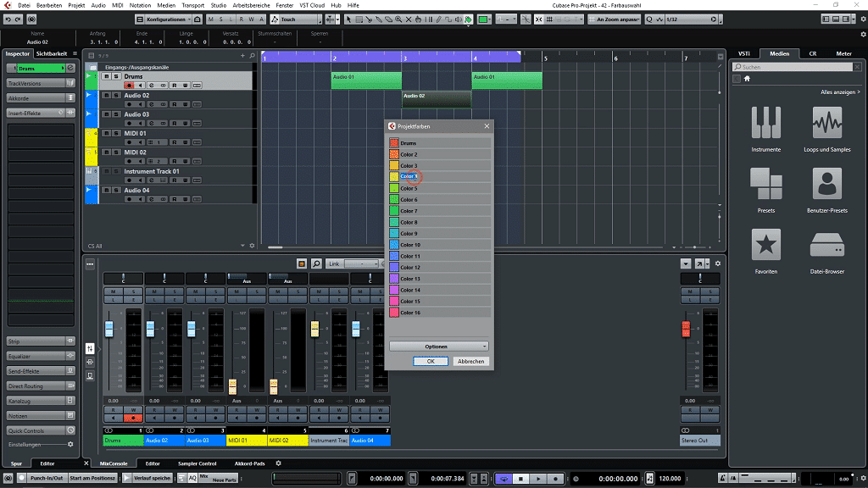Switch to the Sampler Control tab

pyautogui.click(x=197, y=463)
